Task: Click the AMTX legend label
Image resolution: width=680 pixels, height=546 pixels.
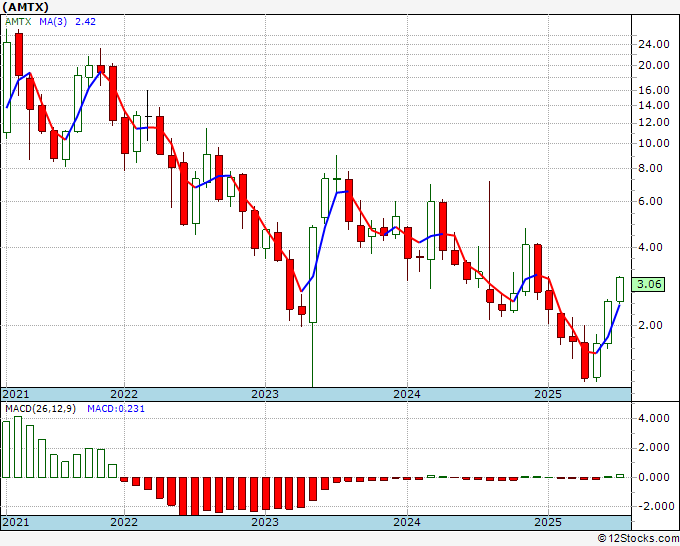Action: 18,22
